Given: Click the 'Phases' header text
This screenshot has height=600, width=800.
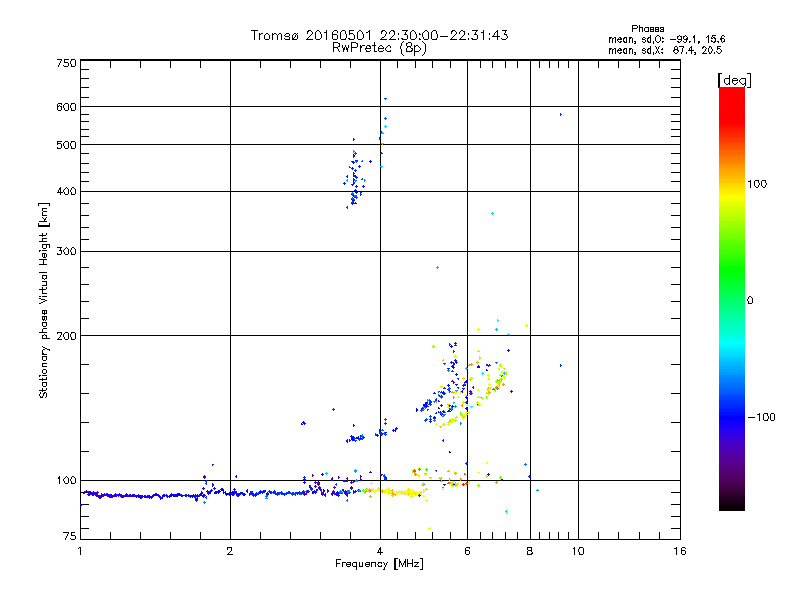Looking at the screenshot, I should click(647, 29).
